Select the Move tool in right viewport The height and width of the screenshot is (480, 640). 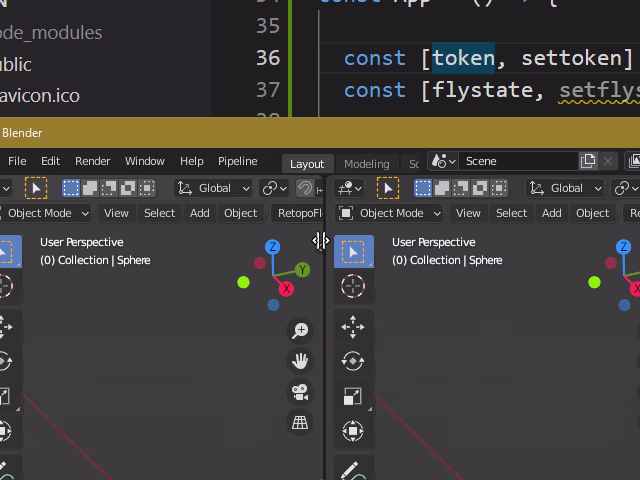pos(353,327)
